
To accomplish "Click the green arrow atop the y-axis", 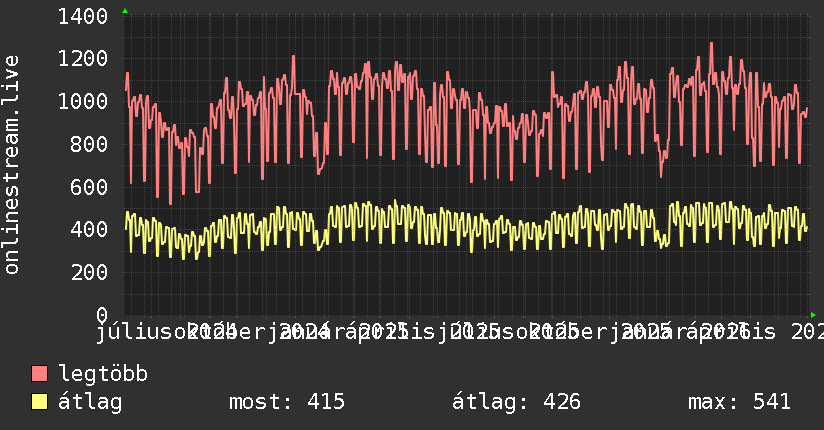I will coord(125,11).
